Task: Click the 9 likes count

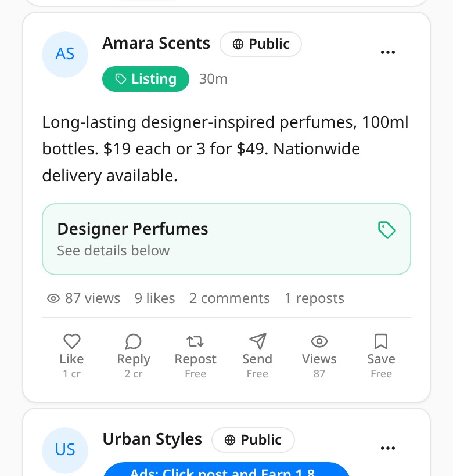Action: [x=155, y=298]
